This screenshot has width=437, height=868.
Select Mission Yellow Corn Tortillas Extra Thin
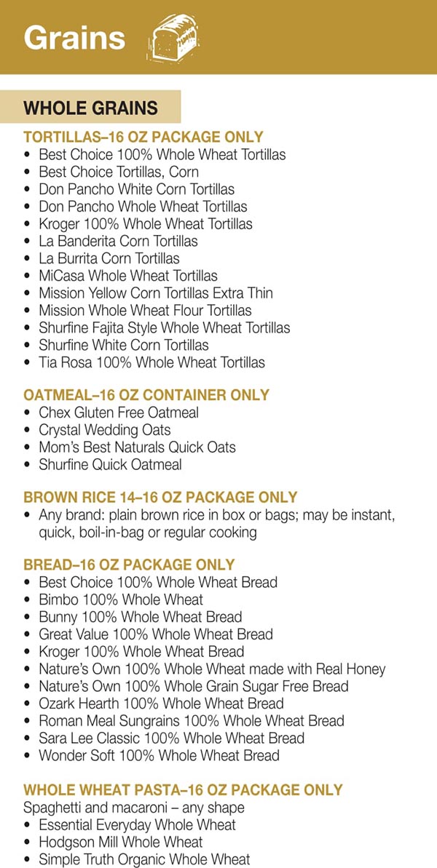point(156,293)
